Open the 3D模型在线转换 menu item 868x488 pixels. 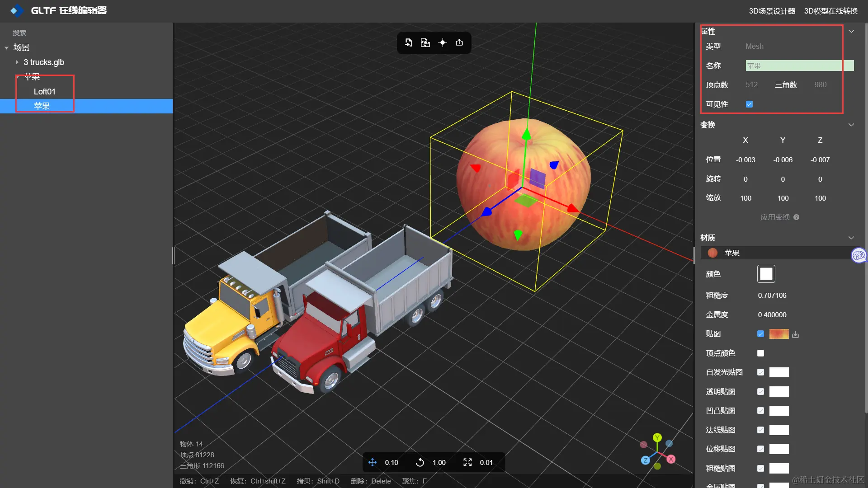pos(831,11)
